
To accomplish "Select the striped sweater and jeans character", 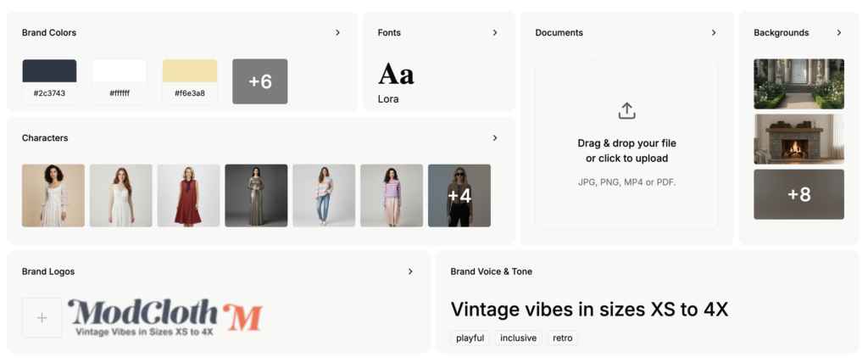I will click(324, 196).
